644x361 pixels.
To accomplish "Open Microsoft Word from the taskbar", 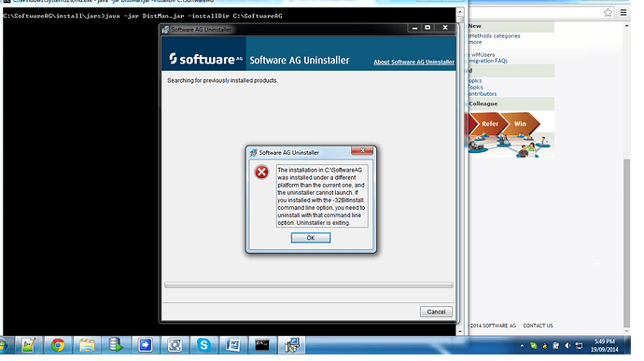I will click(233, 345).
